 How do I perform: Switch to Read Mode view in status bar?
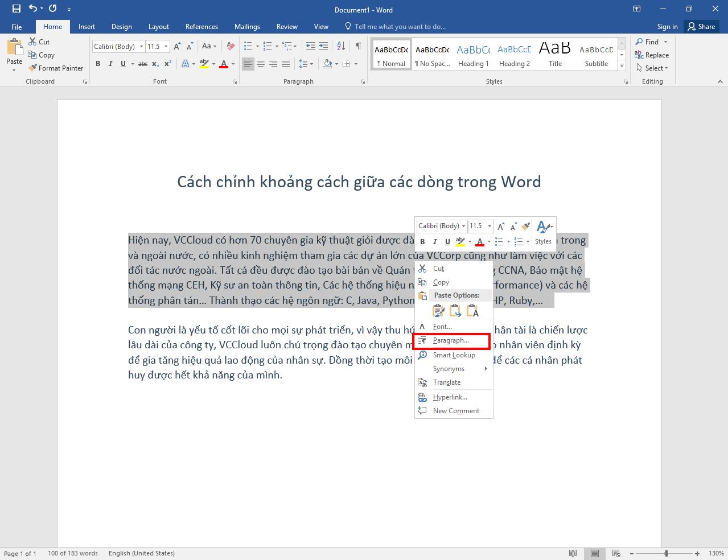click(x=573, y=553)
